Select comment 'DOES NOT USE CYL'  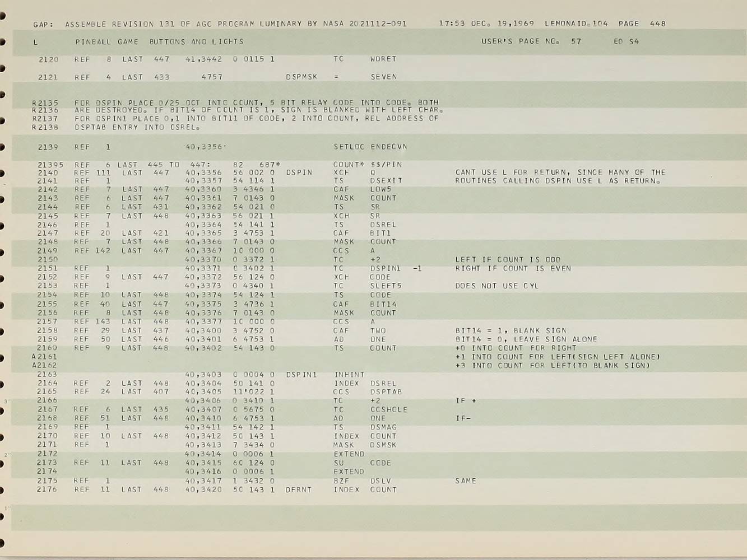pyautogui.click(x=497, y=286)
